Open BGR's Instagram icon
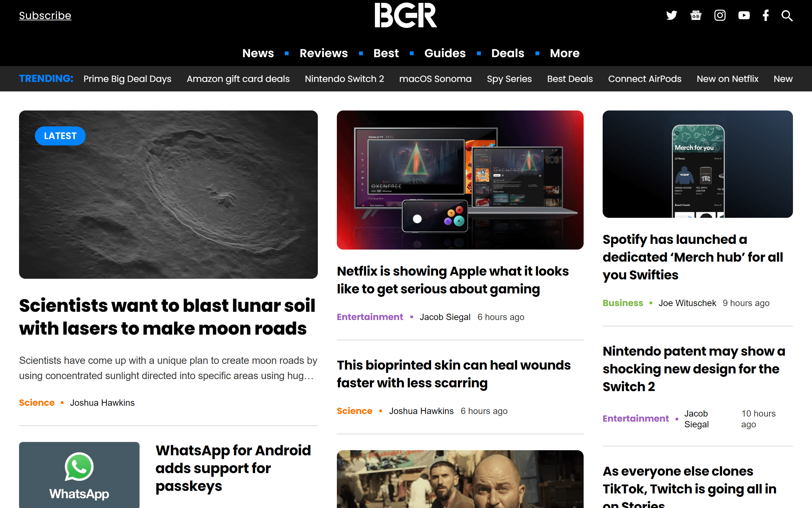The height and width of the screenshot is (508, 812). coord(720,16)
